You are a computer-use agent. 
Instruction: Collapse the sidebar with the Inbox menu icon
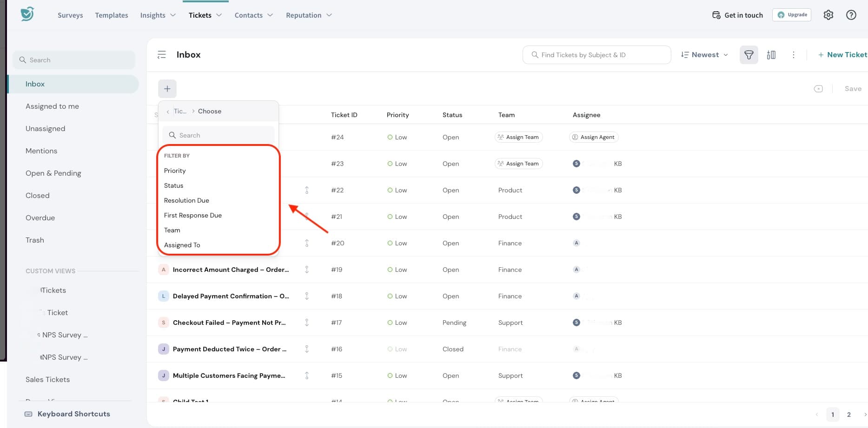(x=162, y=55)
